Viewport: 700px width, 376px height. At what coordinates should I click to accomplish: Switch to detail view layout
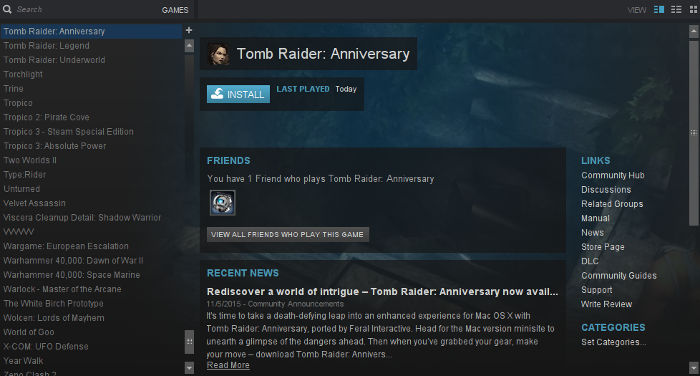659,9
